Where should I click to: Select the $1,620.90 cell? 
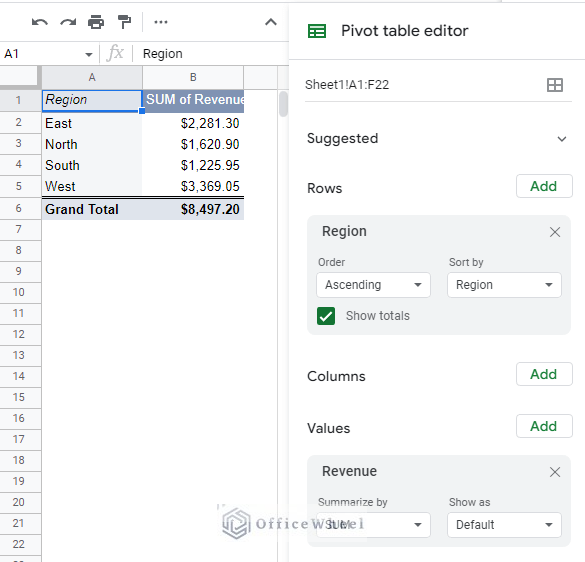(193, 144)
